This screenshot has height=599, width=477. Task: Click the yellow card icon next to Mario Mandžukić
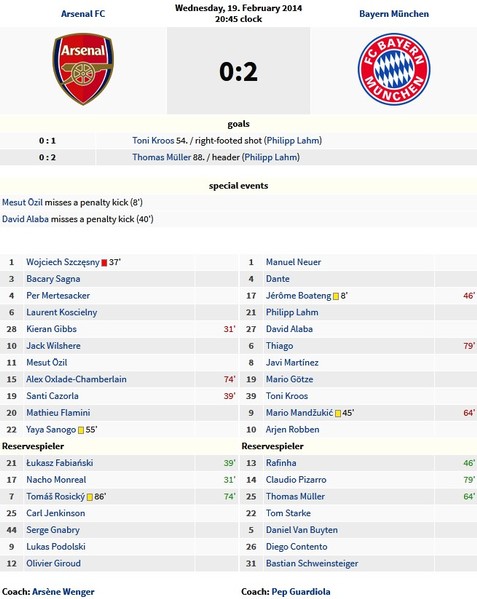[338, 414]
